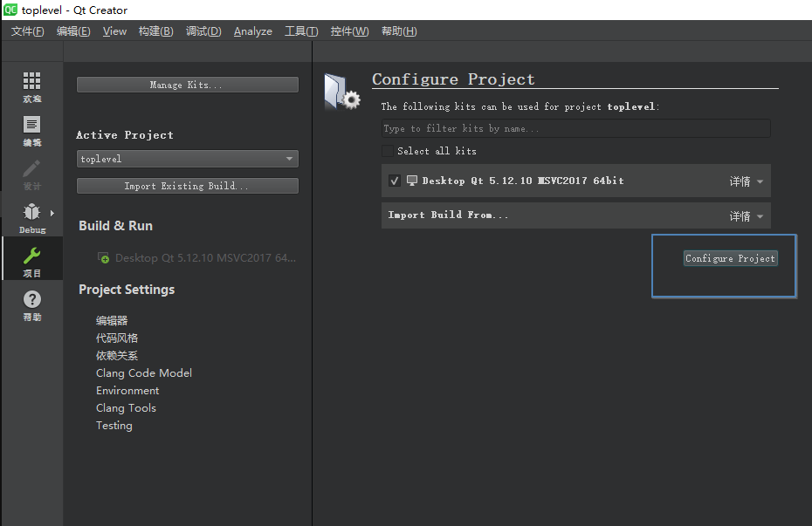Viewport: 812px width, 526px height.
Task: Open the Analyze menu
Action: pyautogui.click(x=252, y=31)
